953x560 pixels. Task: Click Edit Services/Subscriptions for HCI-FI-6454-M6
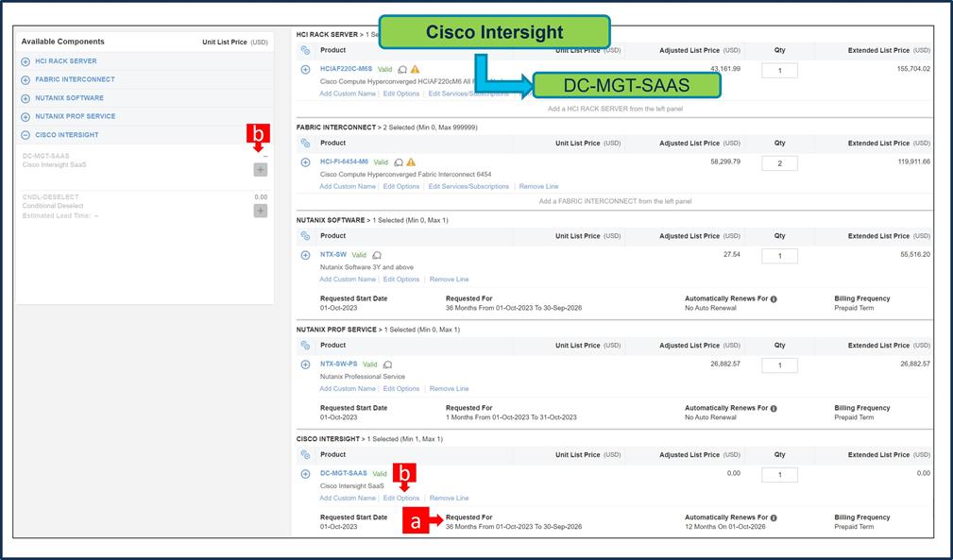pos(468,186)
